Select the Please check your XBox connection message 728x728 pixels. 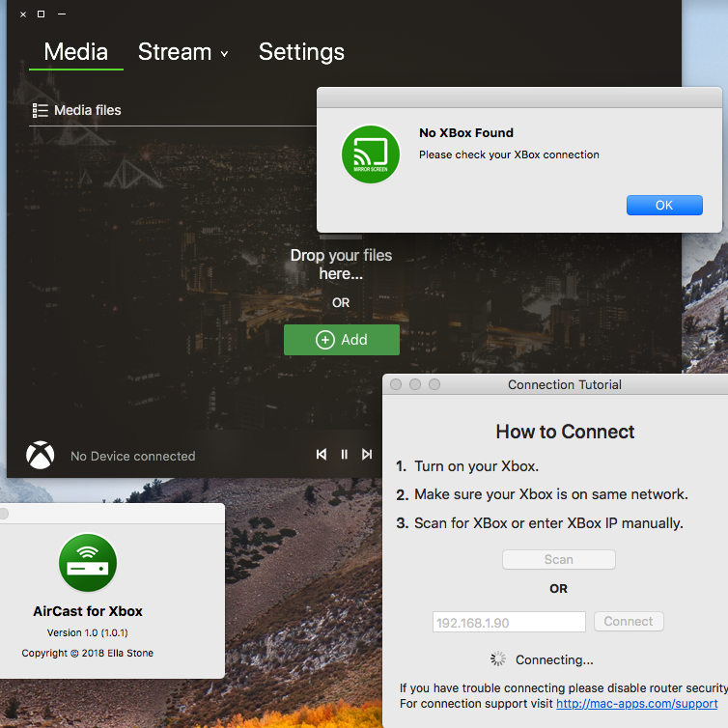click(x=509, y=154)
